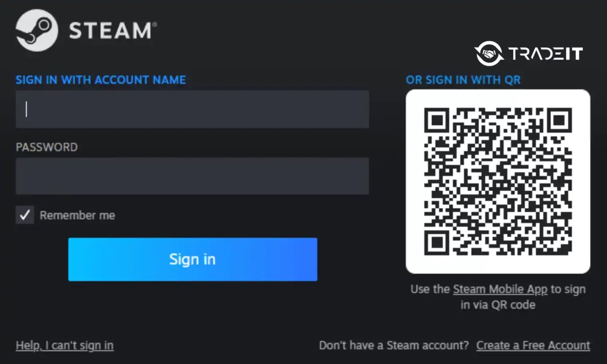Image resolution: width=607 pixels, height=364 pixels.
Task: Click the top-left finder square of QR code
Action: [x=437, y=120]
